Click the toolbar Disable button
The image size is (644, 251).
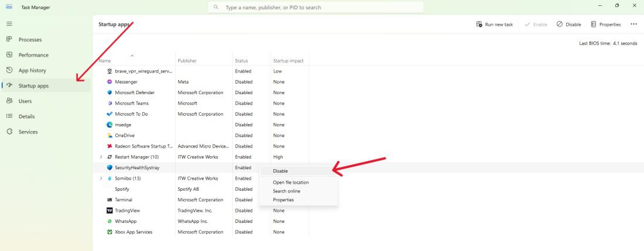(x=569, y=24)
